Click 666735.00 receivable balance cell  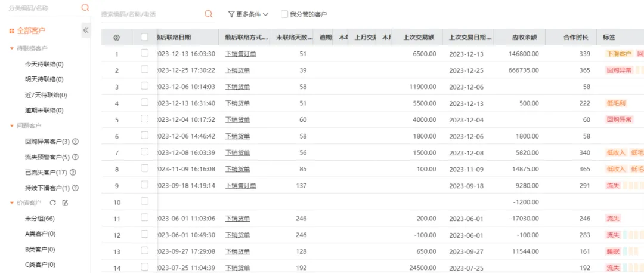[x=524, y=70]
